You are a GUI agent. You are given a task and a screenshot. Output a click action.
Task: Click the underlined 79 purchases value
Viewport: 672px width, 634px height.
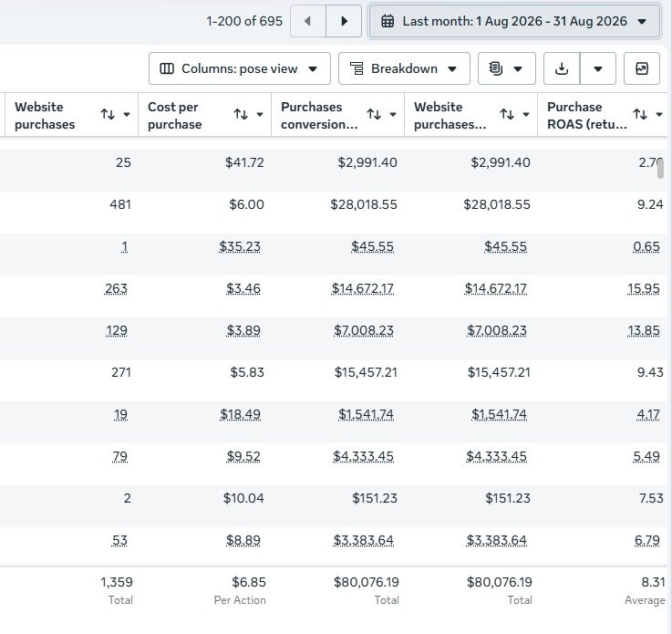click(x=119, y=456)
